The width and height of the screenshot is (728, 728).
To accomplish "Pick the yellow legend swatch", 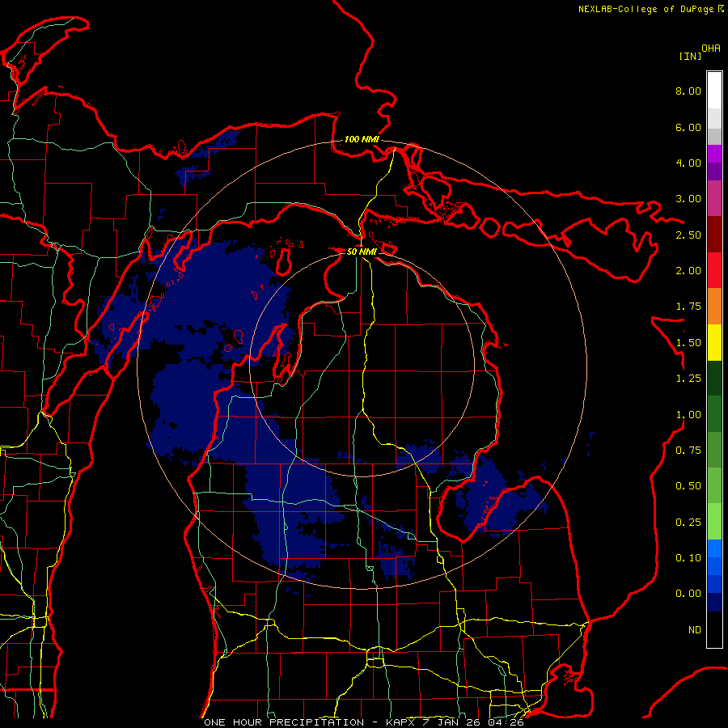I will click(x=714, y=342).
